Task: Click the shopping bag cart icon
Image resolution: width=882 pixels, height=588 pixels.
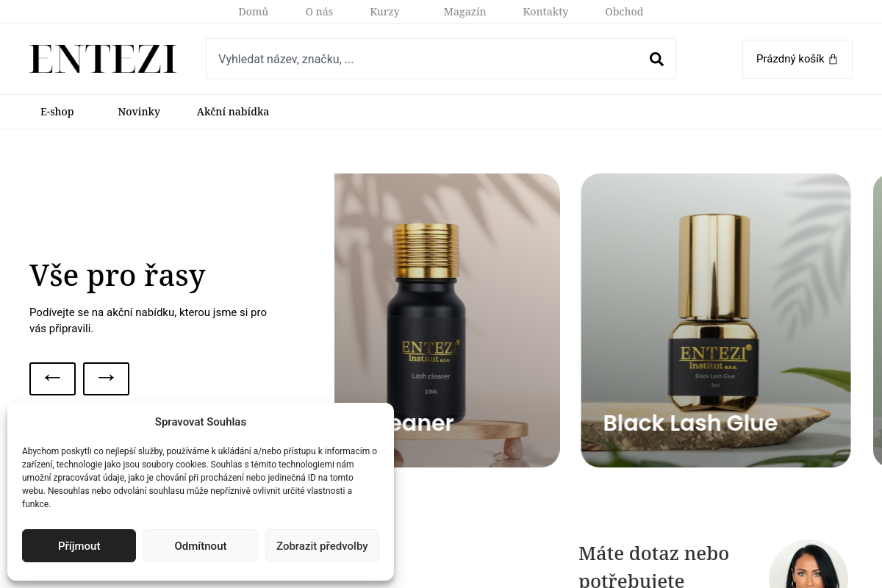Action: coord(833,60)
